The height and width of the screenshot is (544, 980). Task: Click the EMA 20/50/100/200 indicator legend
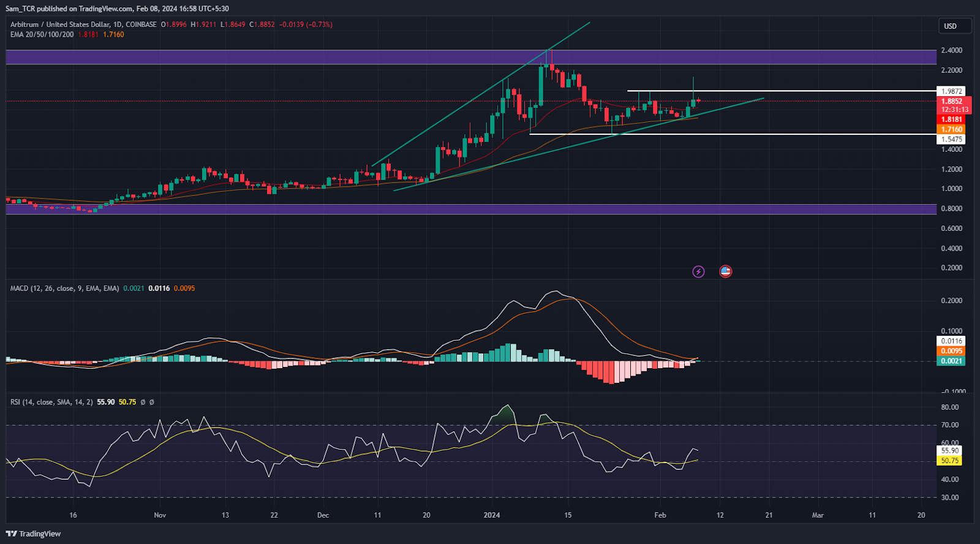click(42, 34)
